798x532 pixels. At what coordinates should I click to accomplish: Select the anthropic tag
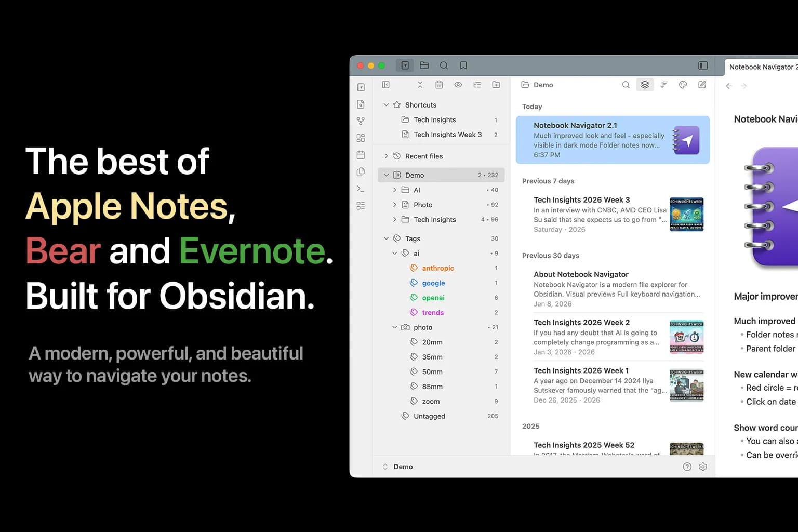pos(441,268)
